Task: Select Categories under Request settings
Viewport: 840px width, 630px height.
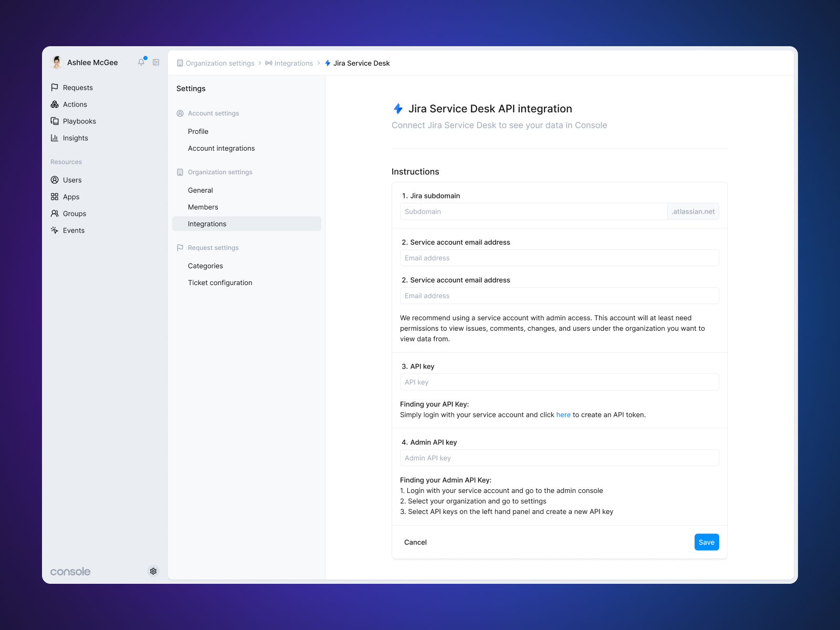Action: [247, 266]
